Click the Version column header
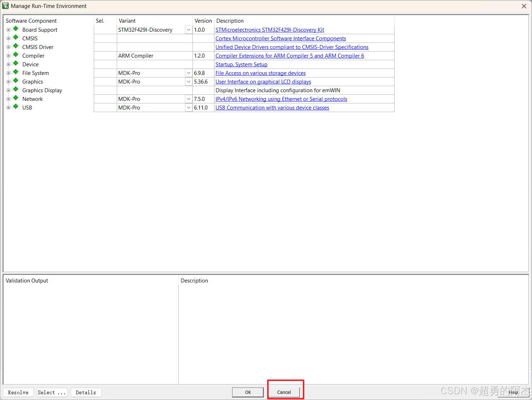The height and width of the screenshot is (400, 532). point(203,21)
